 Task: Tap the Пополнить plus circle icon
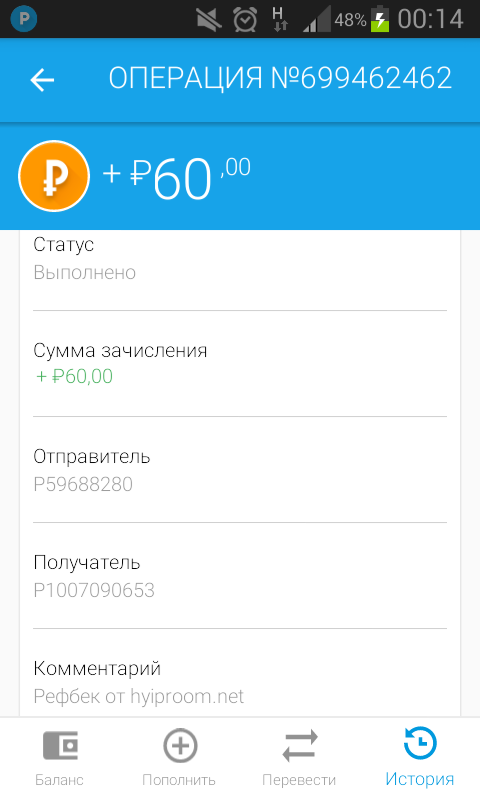tap(180, 745)
